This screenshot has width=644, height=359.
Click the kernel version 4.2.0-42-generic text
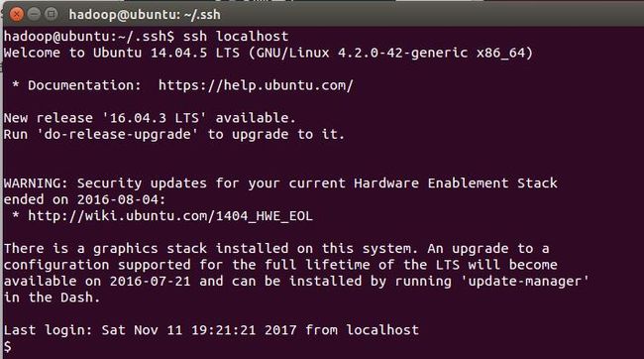[x=402, y=53]
